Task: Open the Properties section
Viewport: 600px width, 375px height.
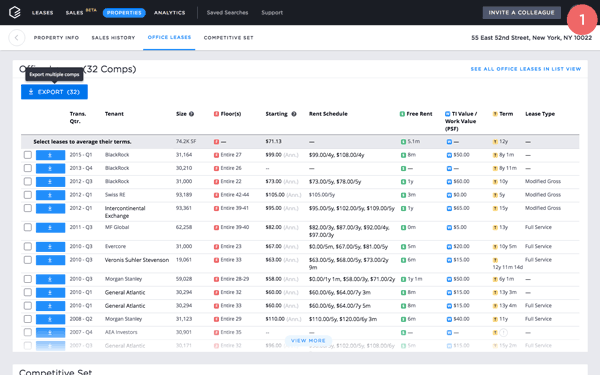Action: (124, 13)
